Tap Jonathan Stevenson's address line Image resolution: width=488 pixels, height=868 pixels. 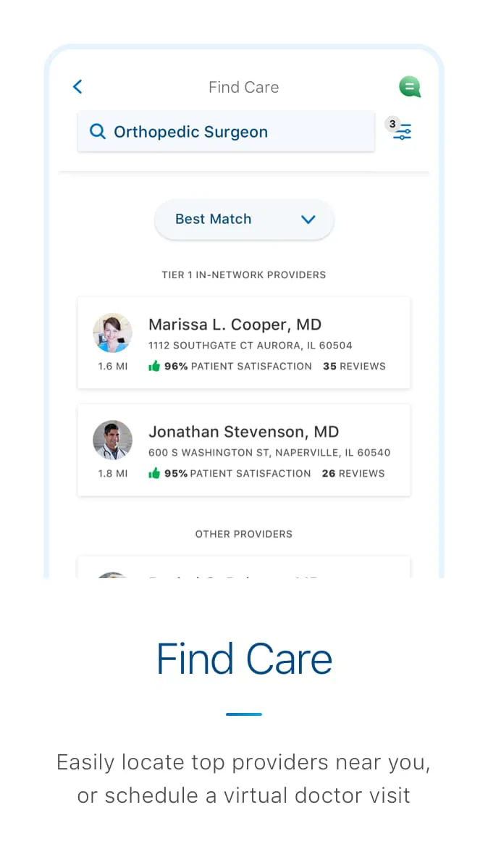point(269,451)
